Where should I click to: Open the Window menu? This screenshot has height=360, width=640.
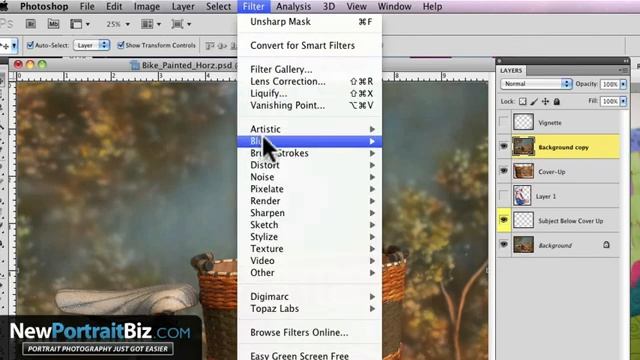point(394,7)
